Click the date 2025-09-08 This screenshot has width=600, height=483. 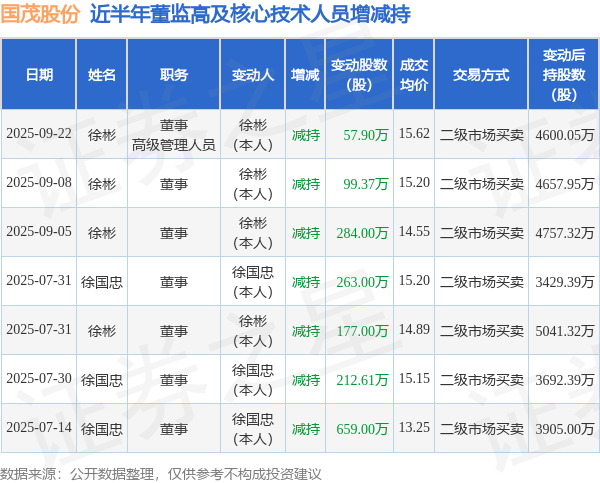point(39,183)
